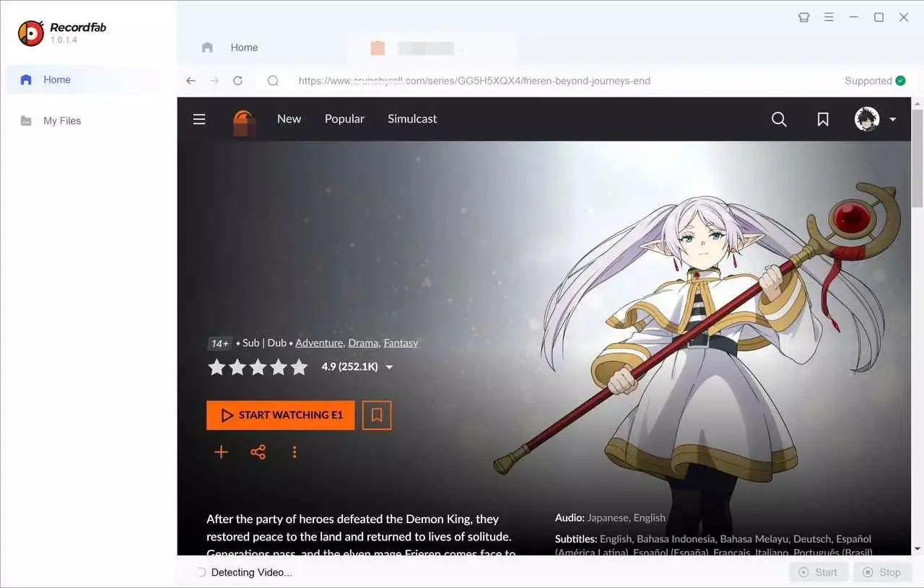Go back with the left arrow

tap(191, 81)
